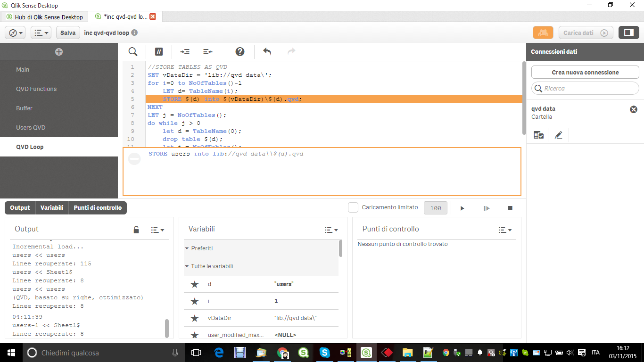Open Windows Start menu
The height and width of the screenshot is (362, 644).
coord(11,352)
